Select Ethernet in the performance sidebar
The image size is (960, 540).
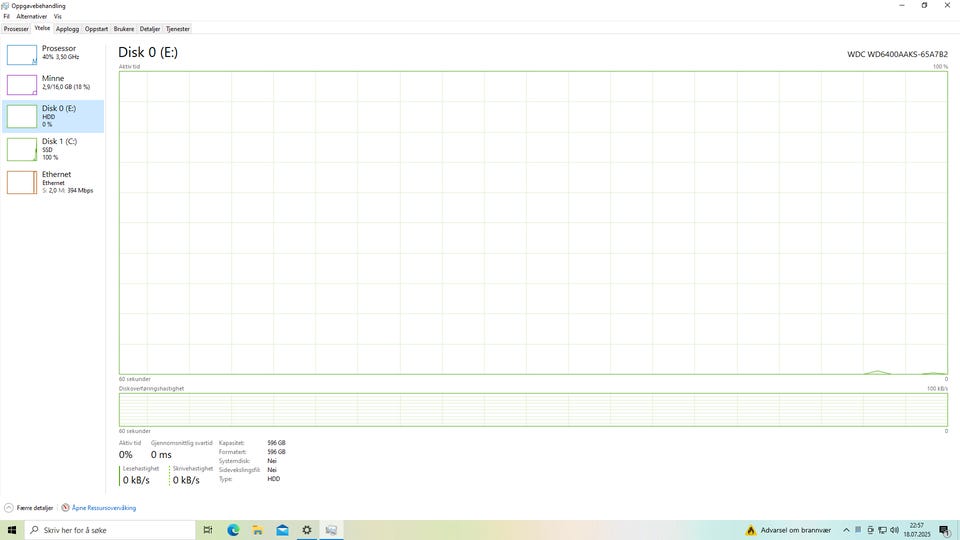pos(53,182)
